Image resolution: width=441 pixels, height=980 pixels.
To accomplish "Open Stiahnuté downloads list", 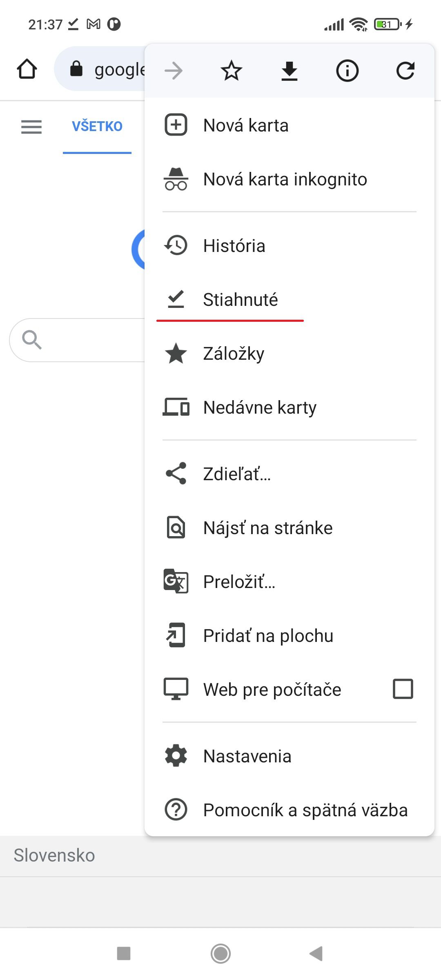I will pos(290,300).
